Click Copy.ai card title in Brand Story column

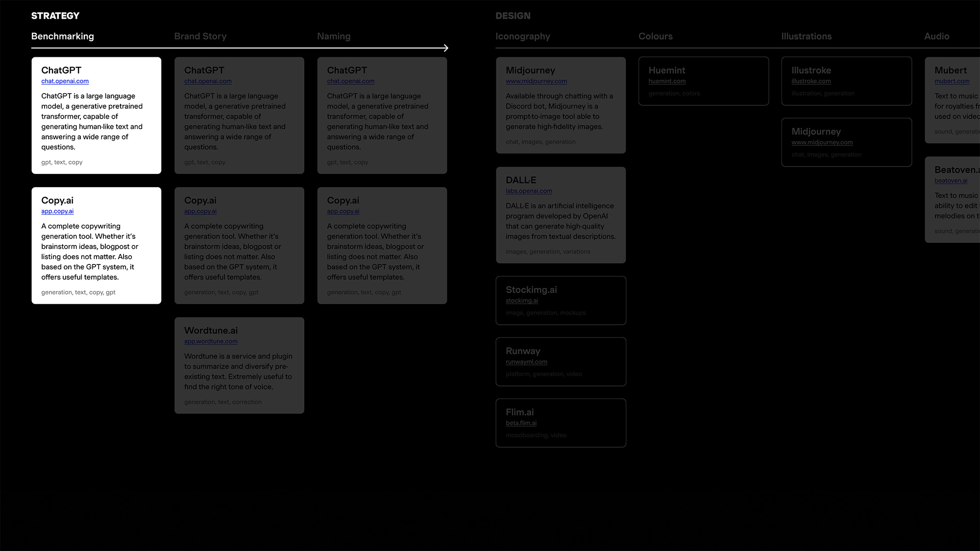200,200
